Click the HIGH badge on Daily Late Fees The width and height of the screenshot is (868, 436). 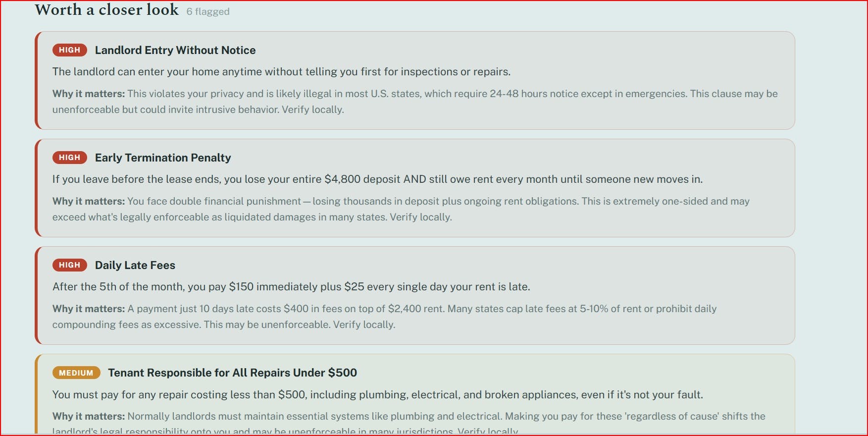pos(70,265)
